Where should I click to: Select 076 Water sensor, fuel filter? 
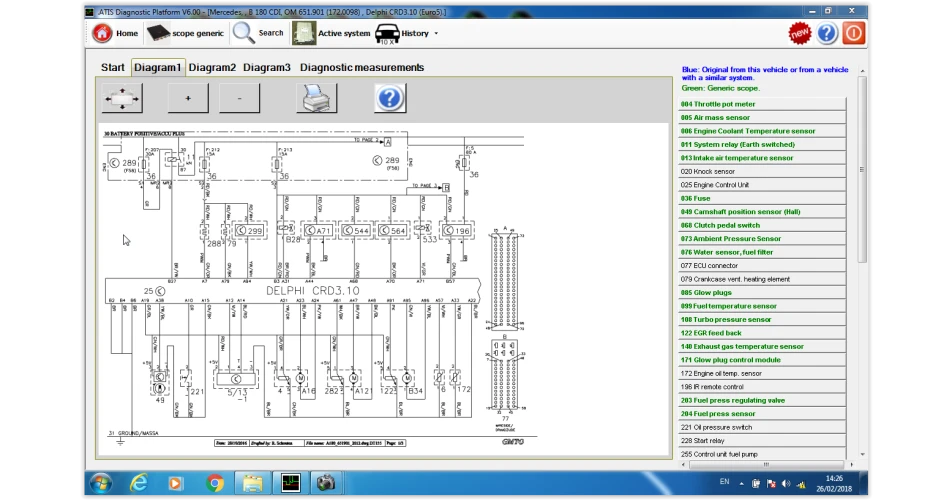click(x=762, y=252)
